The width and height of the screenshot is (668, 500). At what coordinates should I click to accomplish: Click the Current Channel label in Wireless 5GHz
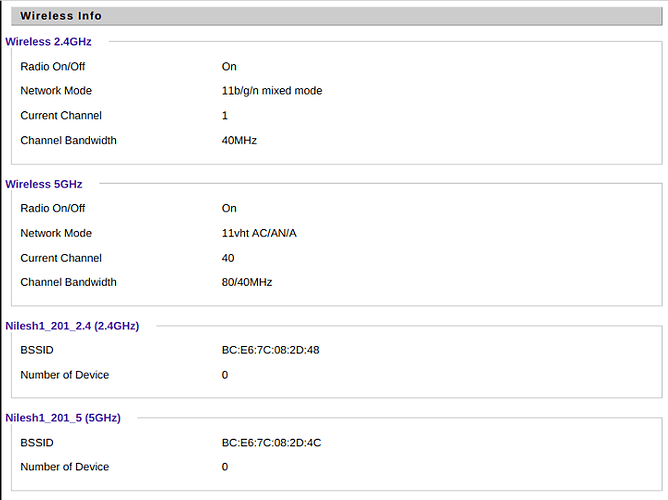pyautogui.click(x=61, y=258)
